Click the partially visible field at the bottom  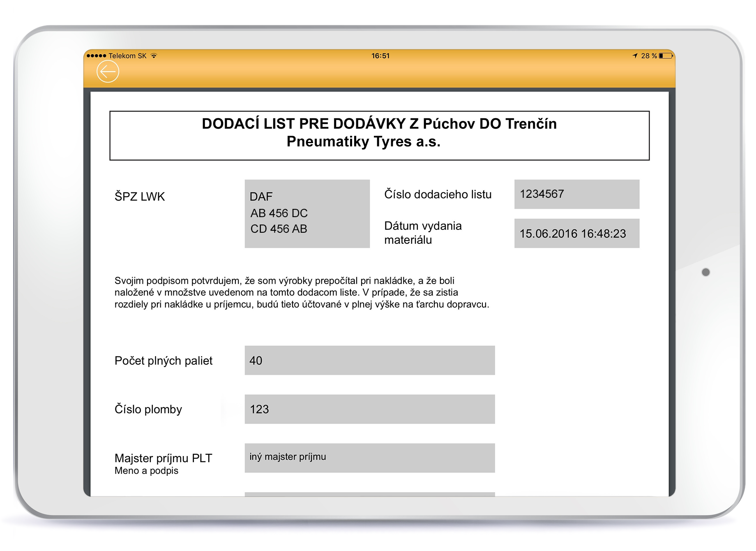coord(370,494)
